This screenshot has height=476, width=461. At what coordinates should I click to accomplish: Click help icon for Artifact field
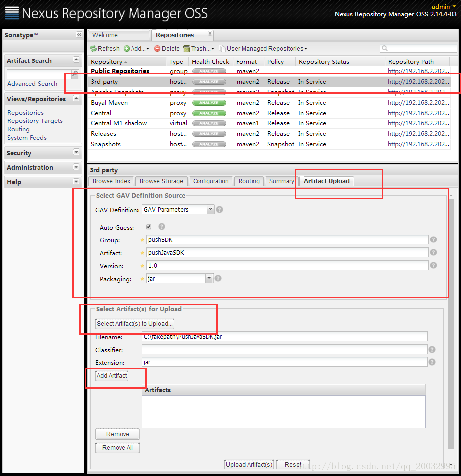433,252
